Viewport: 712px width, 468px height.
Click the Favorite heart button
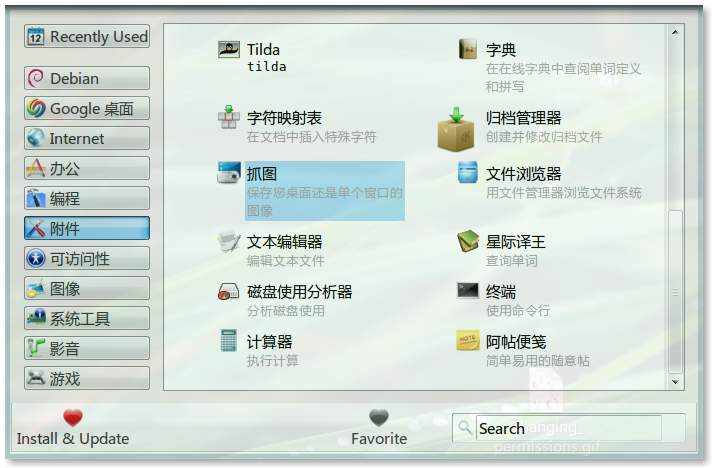point(379,428)
